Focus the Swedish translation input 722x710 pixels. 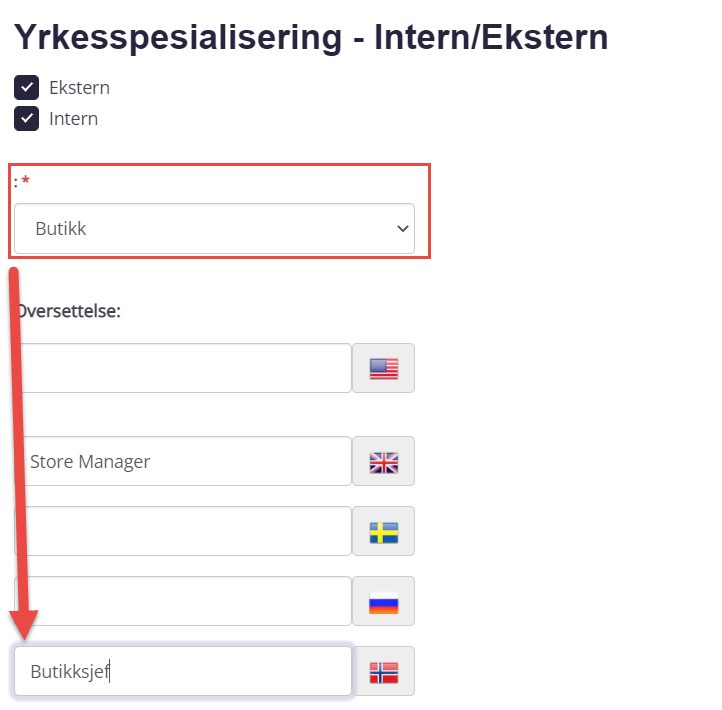point(183,531)
